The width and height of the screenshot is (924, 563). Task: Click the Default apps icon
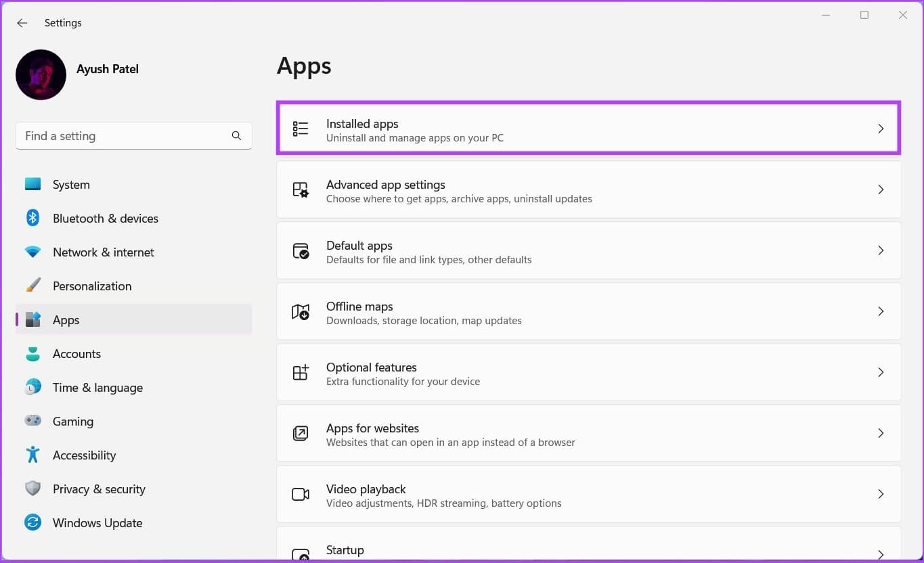pos(301,251)
